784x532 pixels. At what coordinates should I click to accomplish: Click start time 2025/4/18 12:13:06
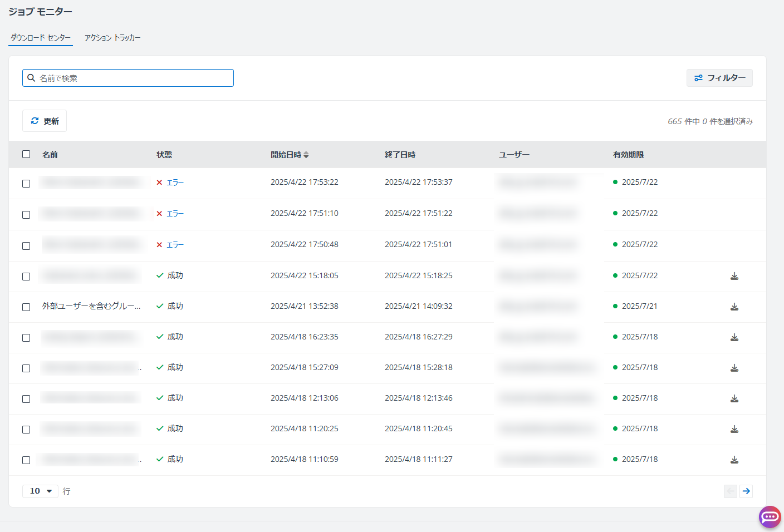point(305,398)
